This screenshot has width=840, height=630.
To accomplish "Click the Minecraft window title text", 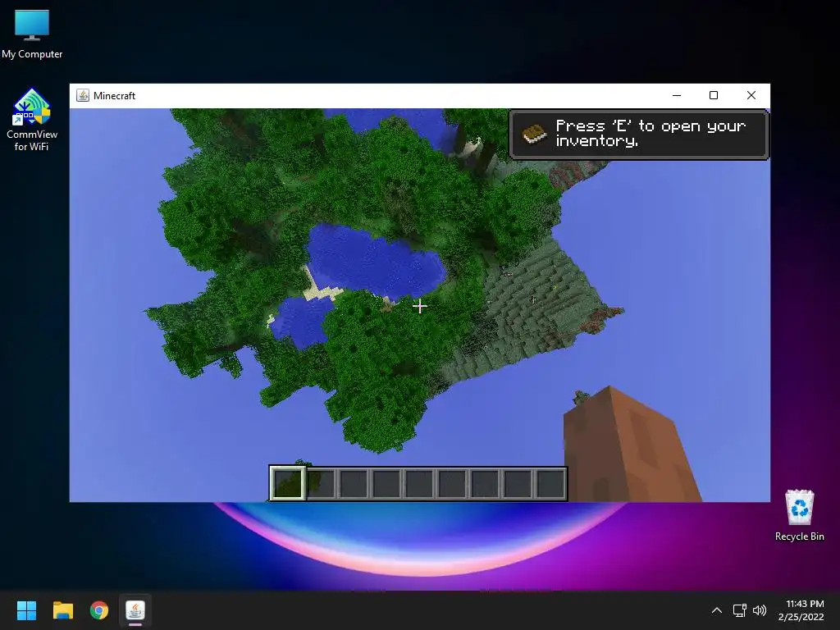I will 114,95.
